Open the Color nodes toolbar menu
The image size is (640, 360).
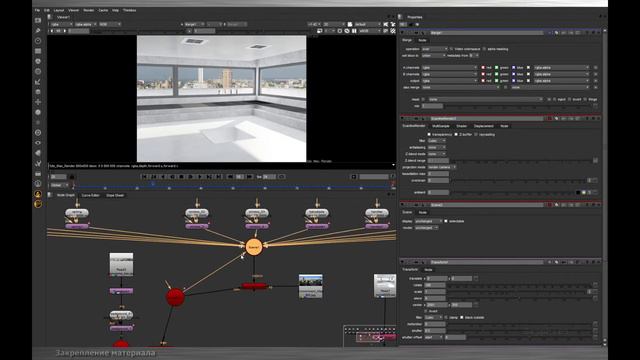[38, 61]
